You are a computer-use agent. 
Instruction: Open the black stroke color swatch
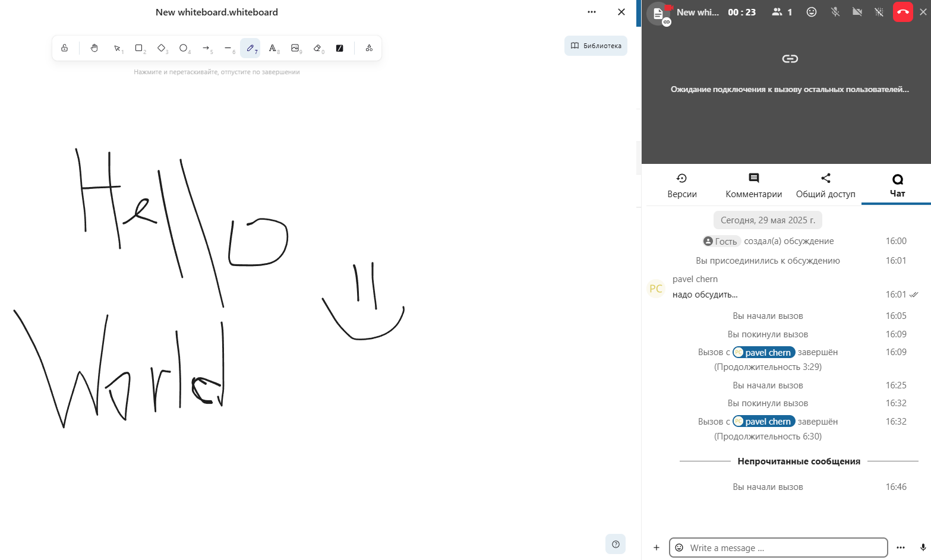[340, 48]
